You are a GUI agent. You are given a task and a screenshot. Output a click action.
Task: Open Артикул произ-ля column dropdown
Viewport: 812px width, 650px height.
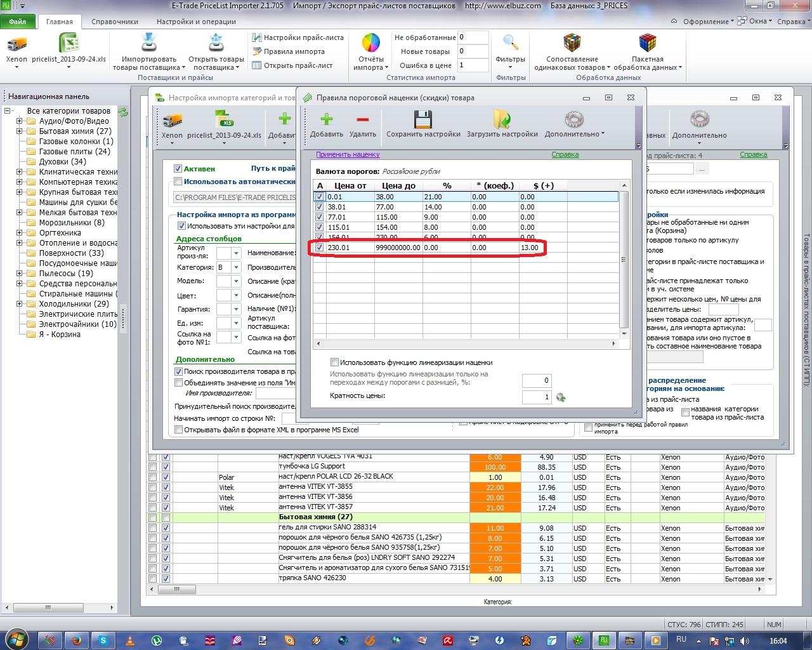(236, 253)
